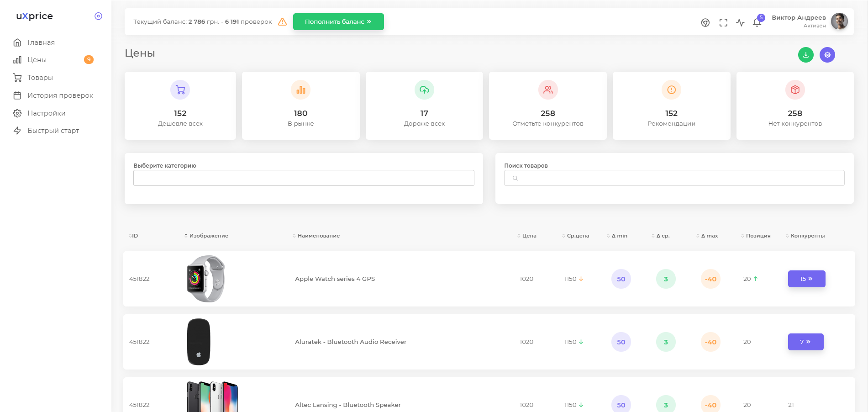Sort products by Цена column
The height and width of the screenshot is (412, 868).
pyautogui.click(x=529, y=235)
